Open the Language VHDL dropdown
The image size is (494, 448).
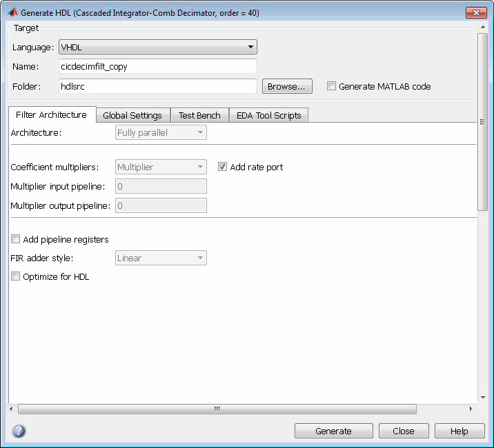[158, 47]
